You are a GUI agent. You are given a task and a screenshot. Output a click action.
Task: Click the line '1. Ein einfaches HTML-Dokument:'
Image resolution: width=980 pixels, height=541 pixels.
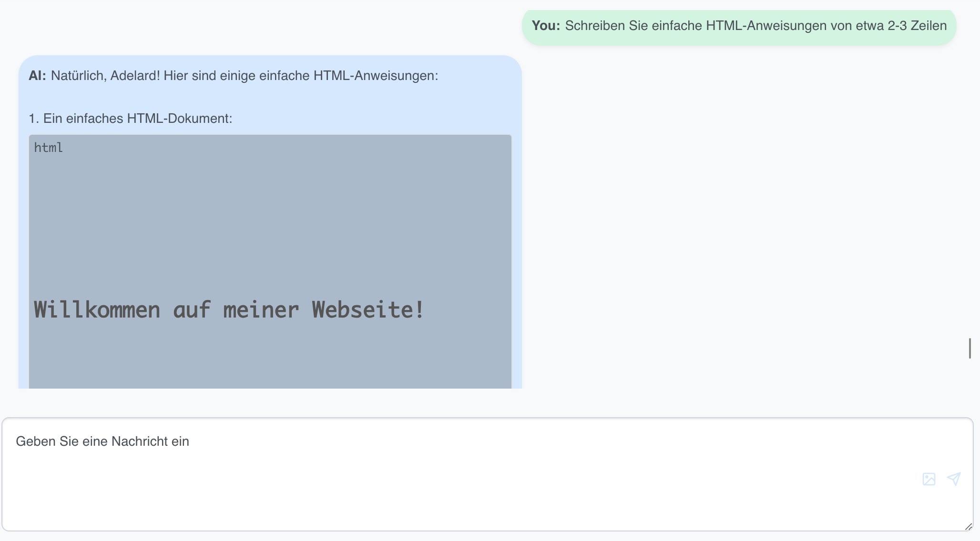tap(131, 119)
